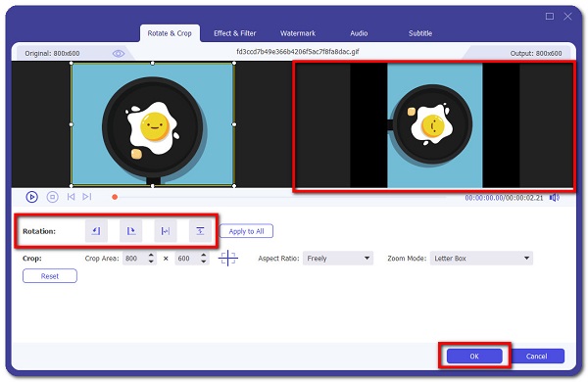Click the bottom-right crop corner handle

[234, 185]
